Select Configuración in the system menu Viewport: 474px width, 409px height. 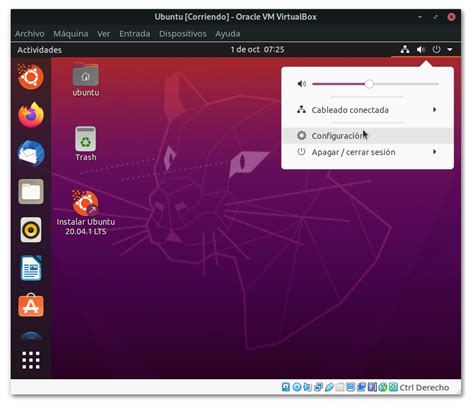367,136
